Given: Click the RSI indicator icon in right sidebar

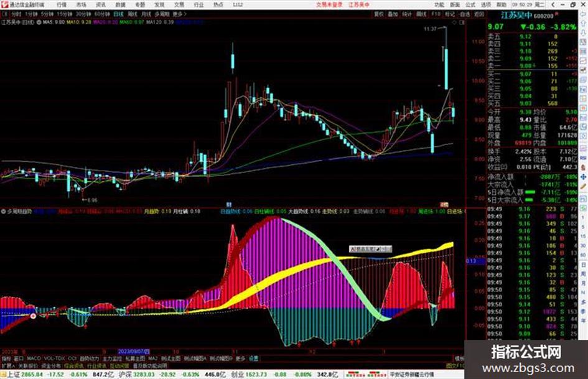Looking at the screenshot, I should (583, 158).
